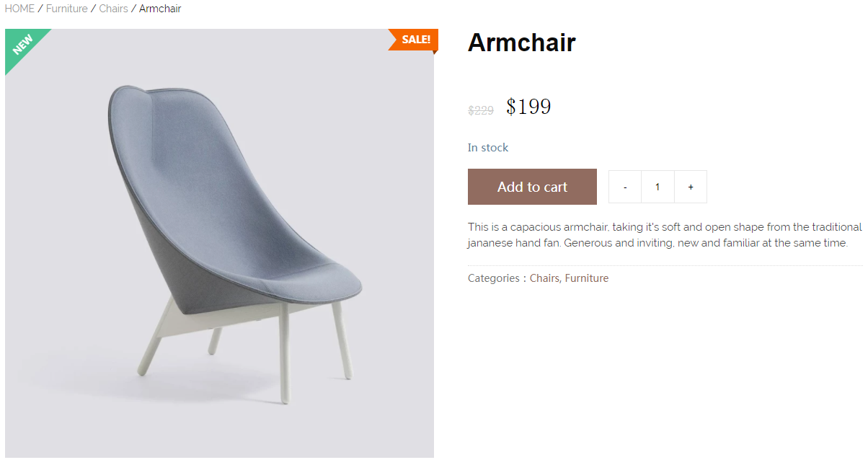Click the orange SALE! badge
The width and height of the screenshot is (868, 465).
(x=414, y=40)
